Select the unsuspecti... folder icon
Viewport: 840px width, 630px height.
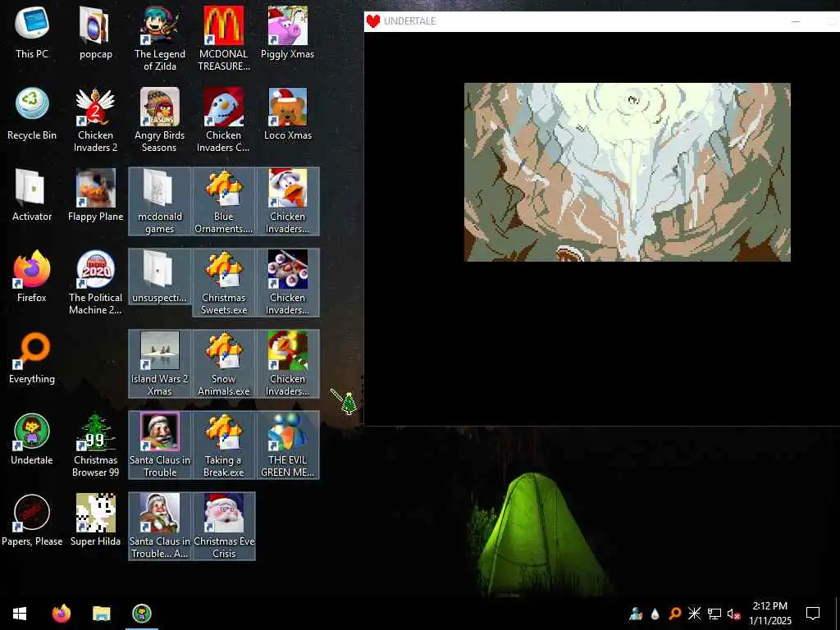tap(160, 276)
